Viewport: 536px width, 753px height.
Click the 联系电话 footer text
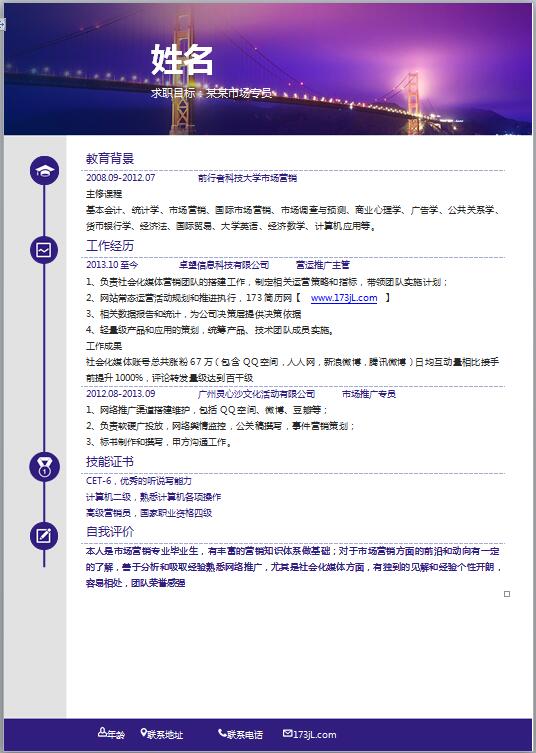[245, 735]
